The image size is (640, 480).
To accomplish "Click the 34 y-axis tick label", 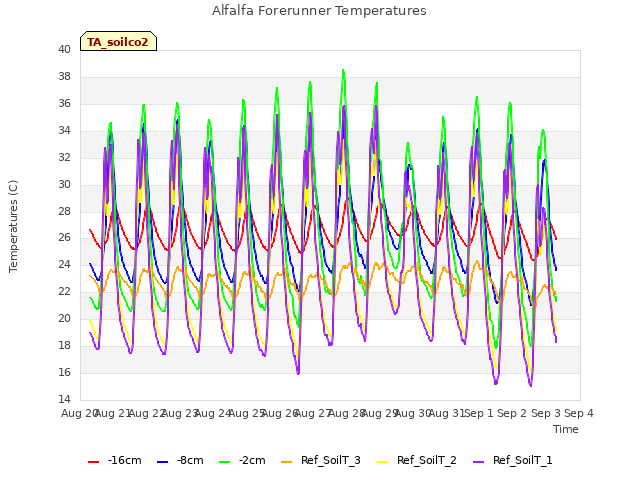I will [64, 130].
